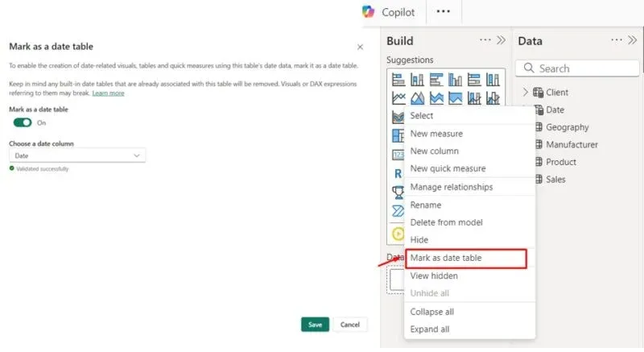Viewport: 644px width, 352px height.
Task: Select the Client table in Data pane
Action: (x=557, y=93)
